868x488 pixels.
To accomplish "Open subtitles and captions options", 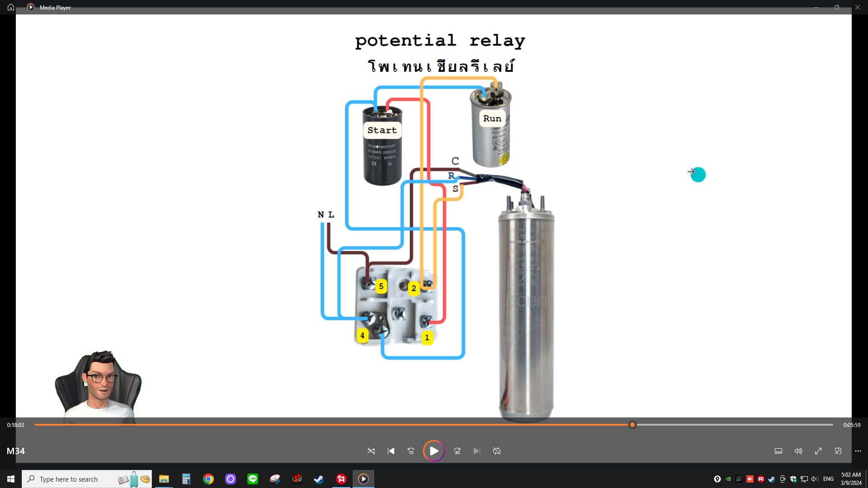I will pyautogui.click(x=778, y=451).
